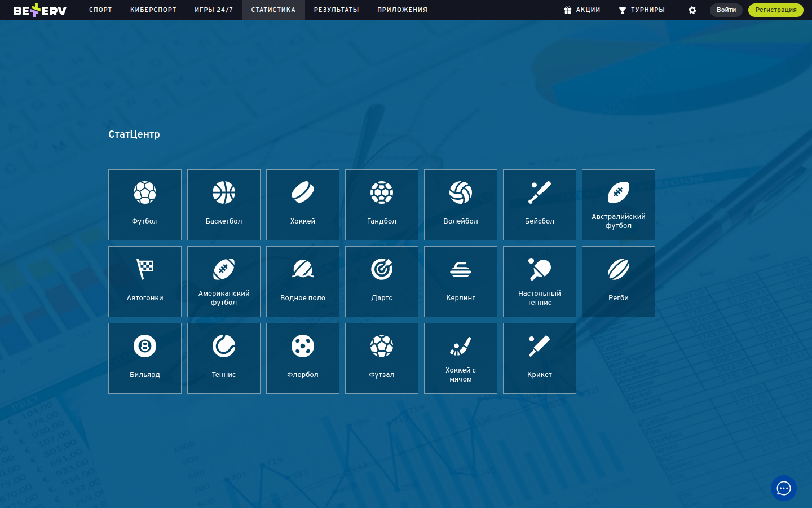Pick the Настольный теннис paddle icon
The image size is (812, 508).
point(540,269)
